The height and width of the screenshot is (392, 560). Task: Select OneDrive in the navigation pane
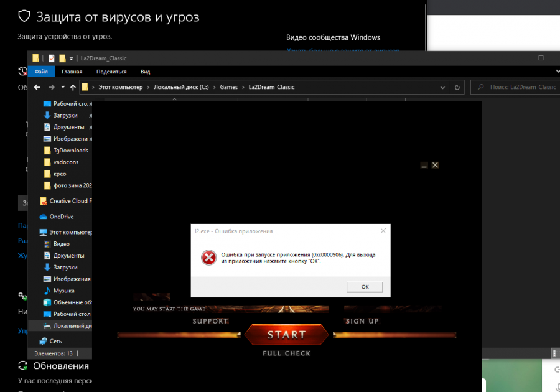61,217
